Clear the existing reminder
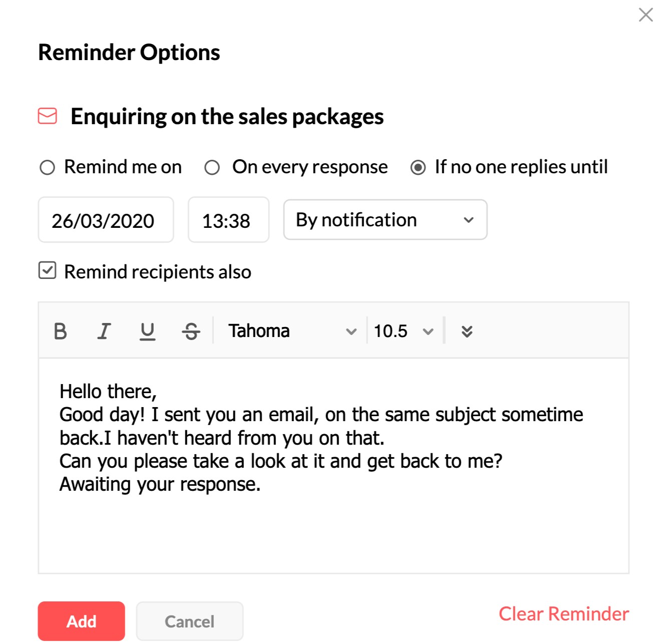Viewport: 669px width, 644px height. pos(563,614)
